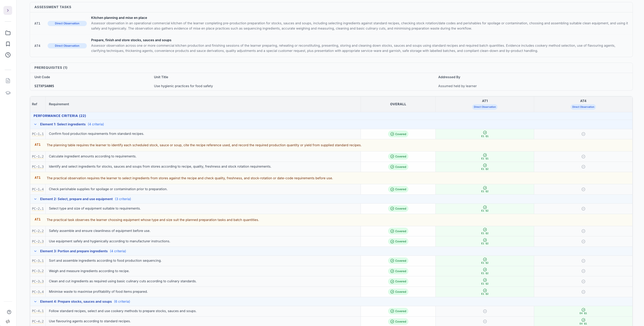The height and width of the screenshot is (326, 644).
Task: Click the PC-2.1 reference code
Action: pyautogui.click(x=38, y=209)
